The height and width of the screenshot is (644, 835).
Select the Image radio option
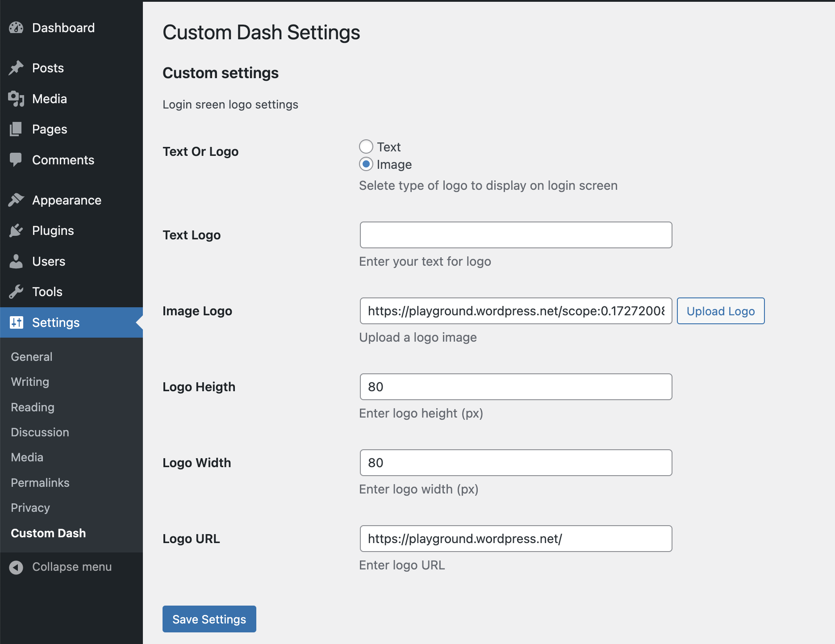366,164
